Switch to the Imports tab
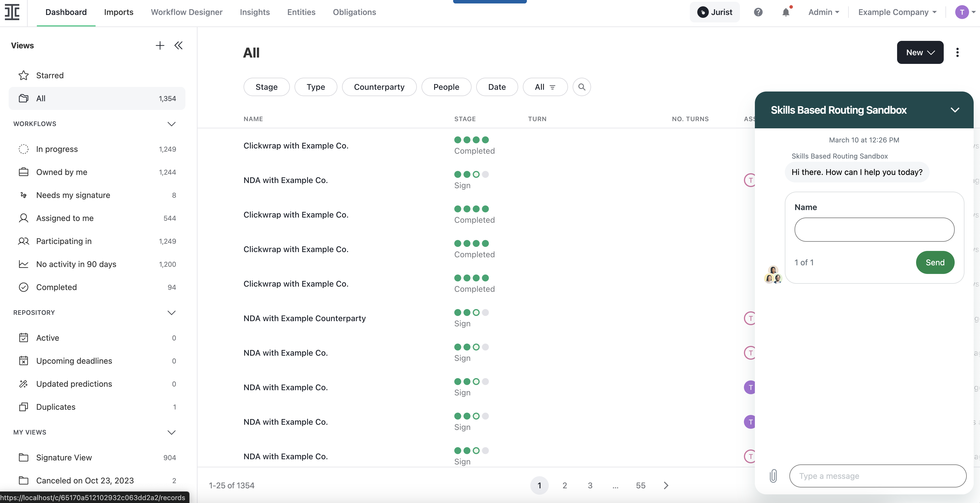The height and width of the screenshot is (503, 980). point(119,12)
